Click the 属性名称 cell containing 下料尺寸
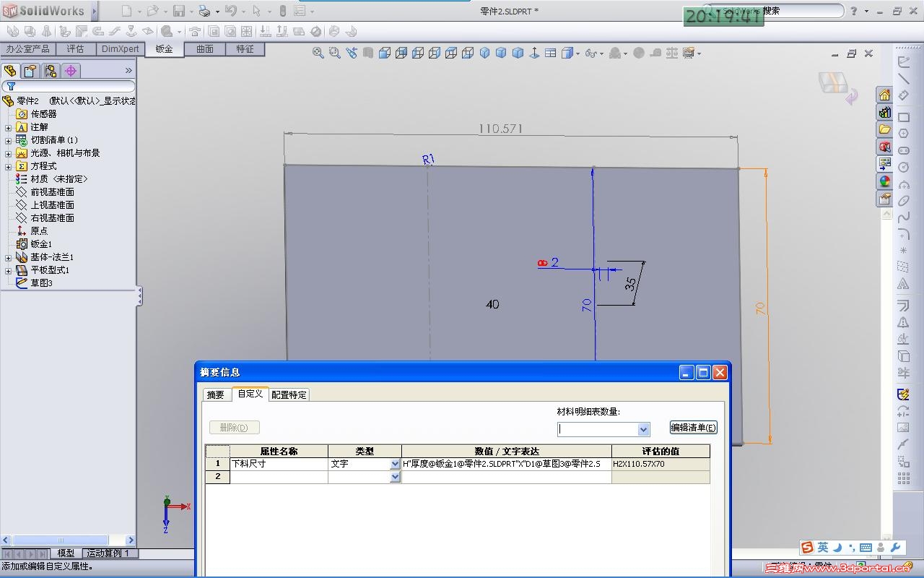 [279, 465]
